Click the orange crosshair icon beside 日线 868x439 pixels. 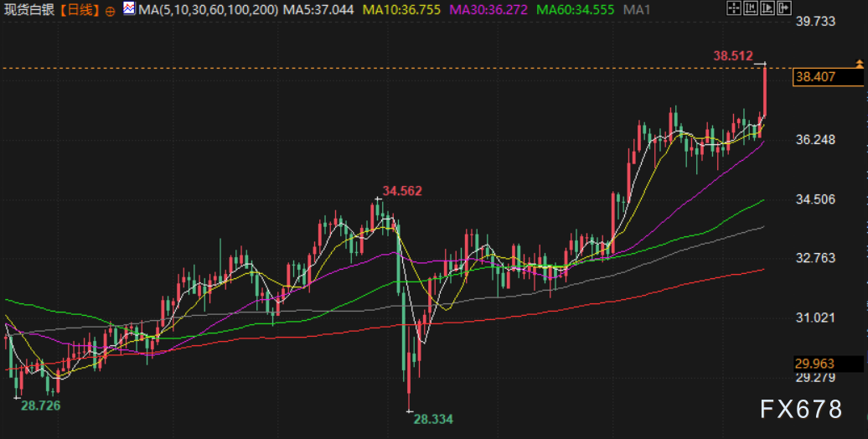111,11
